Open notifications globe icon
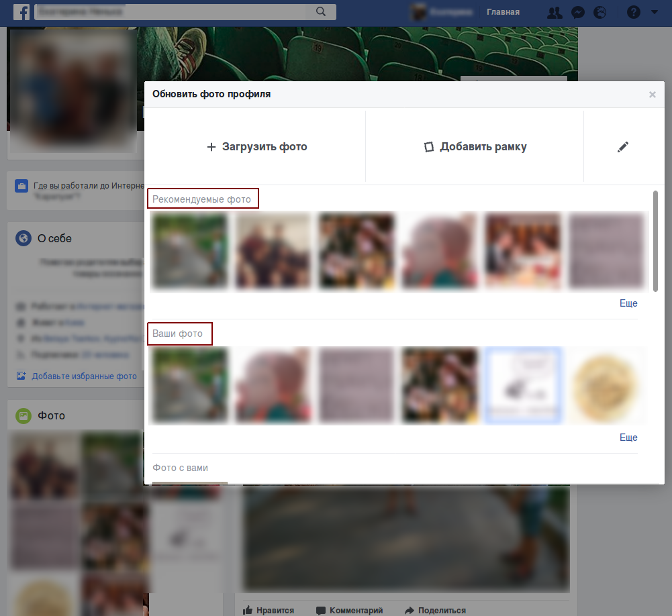Image resolution: width=672 pixels, height=616 pixels. (x=600, y=12)
